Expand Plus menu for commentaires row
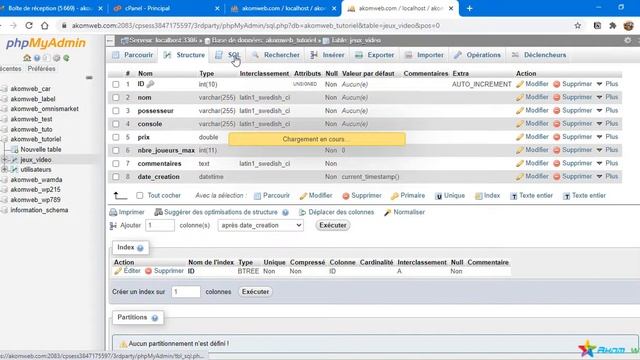This screenshot has height=360, width=640. pos(607,163)
